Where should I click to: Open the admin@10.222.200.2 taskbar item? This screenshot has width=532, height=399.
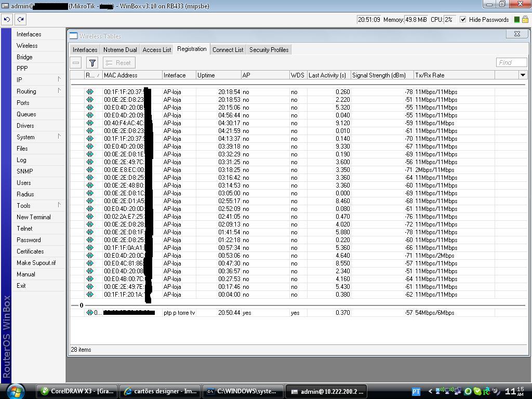coord(326,391)
